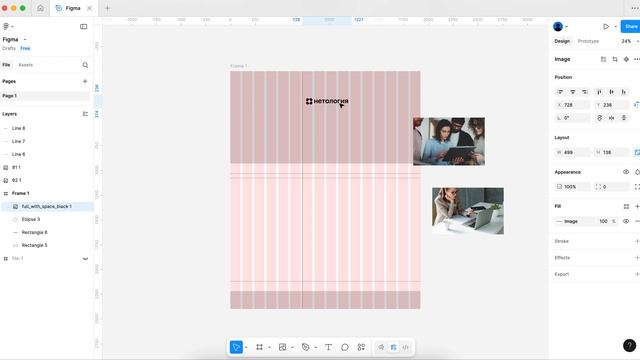This screenshot has width=640, height=360.
Task: Align selection left icon
Action: (x=560, y=92)
